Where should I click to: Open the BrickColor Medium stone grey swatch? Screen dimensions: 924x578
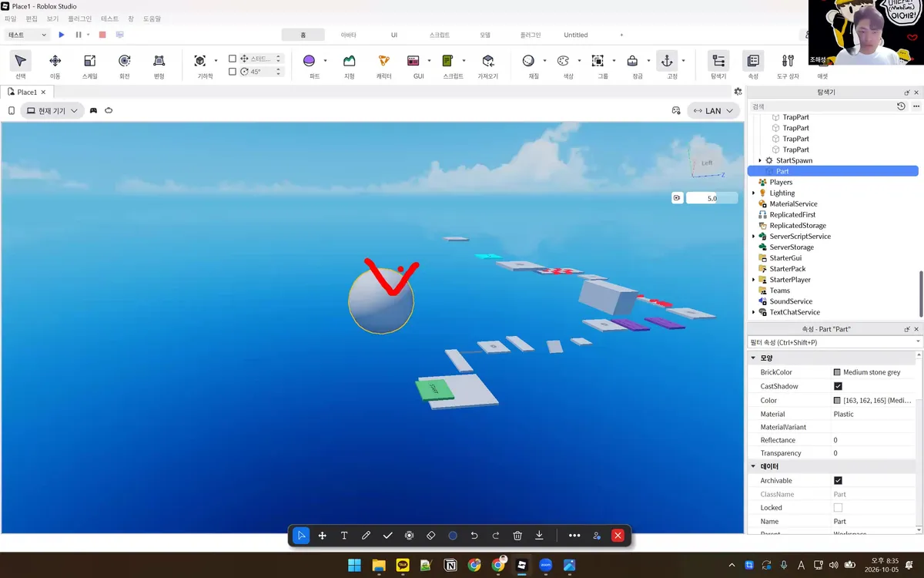click(837, 372)
